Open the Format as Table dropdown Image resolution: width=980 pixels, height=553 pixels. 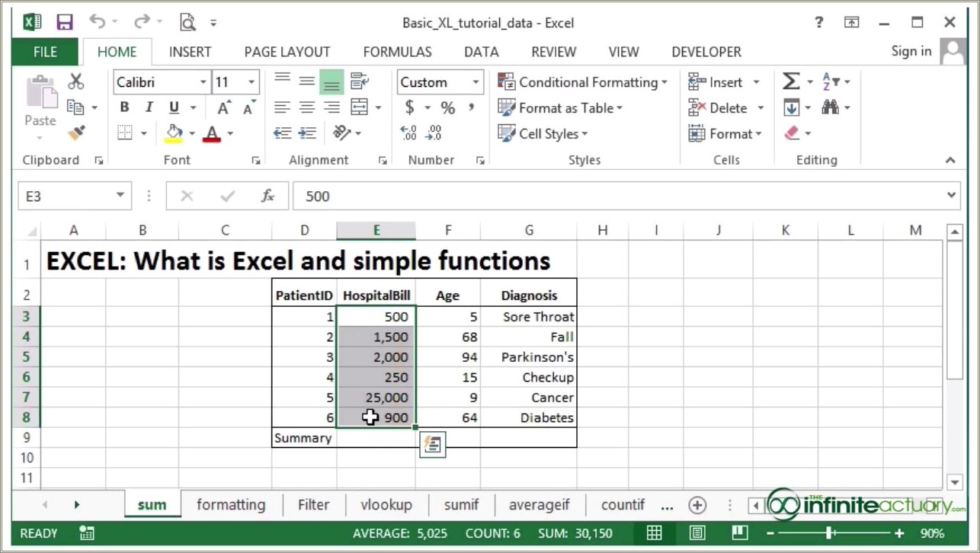560,108
